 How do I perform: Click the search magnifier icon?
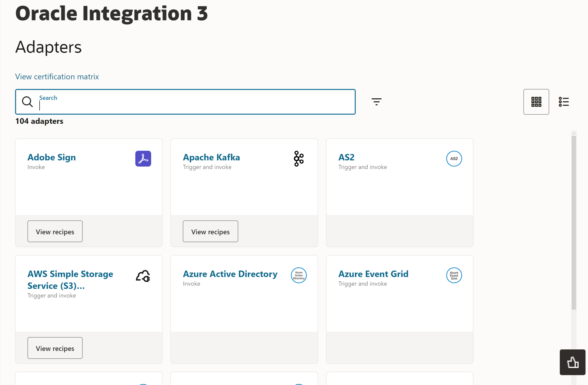(27, 102)
